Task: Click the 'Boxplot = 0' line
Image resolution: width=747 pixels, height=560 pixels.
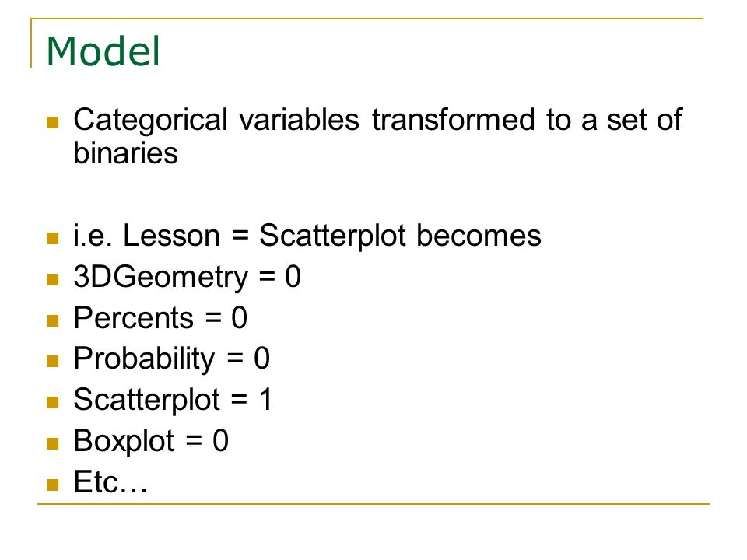Action: [151, 441]
